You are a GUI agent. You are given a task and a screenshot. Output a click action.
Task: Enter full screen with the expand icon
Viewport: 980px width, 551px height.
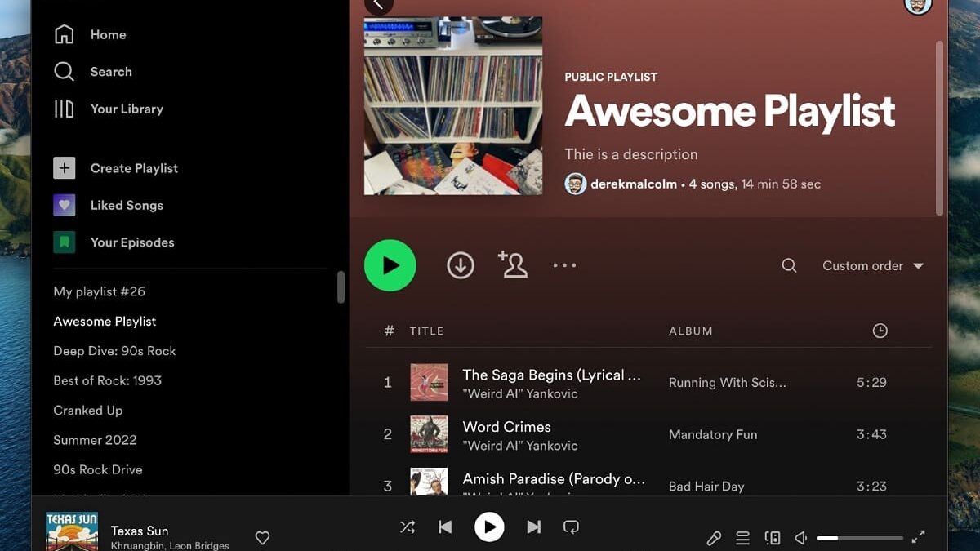click(x=919, y=537)
